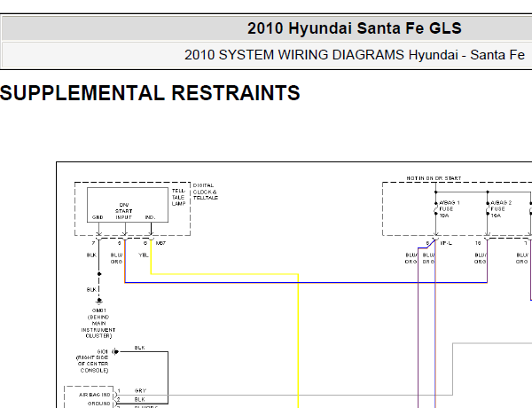Click '2010 SYSTEM WIRING DIAGRAMS Hyundai - Santa Fe' subtitle
The height and width of the screenshot is (408, 532).
point(355,55)
